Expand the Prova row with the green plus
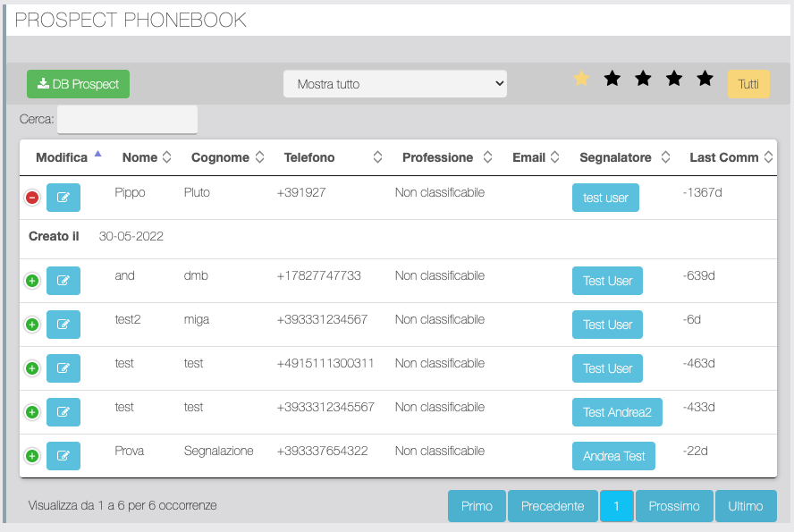 32,456
